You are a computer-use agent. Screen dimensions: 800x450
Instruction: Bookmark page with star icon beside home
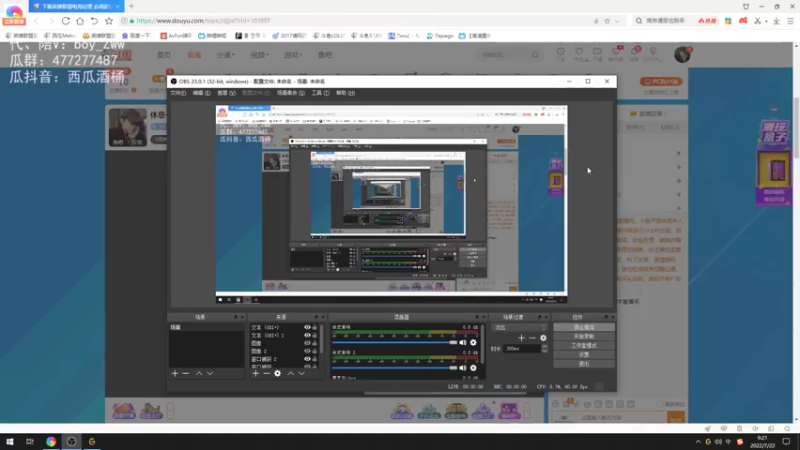pyautogui.click(x=109, y=21)
